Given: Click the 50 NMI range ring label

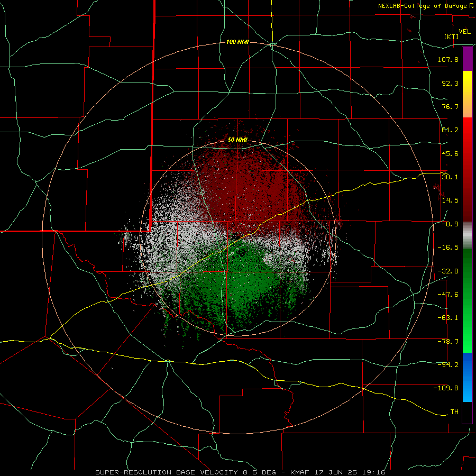Looking at the screenshot, I should (x=237, y=140).
